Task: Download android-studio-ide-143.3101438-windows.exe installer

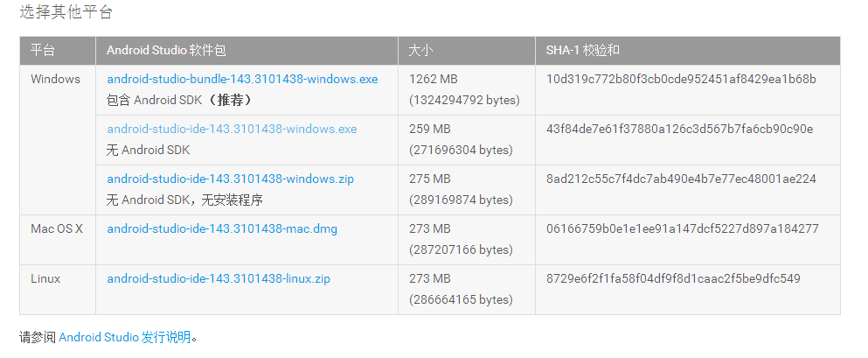Action: coord(232,129)
